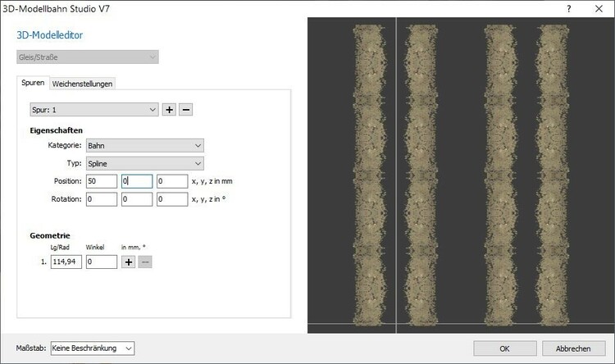The image size is (615, 364).
Task: Switch to the Weichenstellungen tab
Action: 82,84
